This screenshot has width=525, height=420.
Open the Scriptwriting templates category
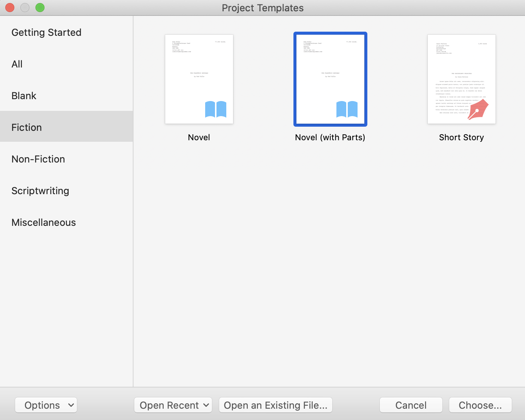pos(40,191)
